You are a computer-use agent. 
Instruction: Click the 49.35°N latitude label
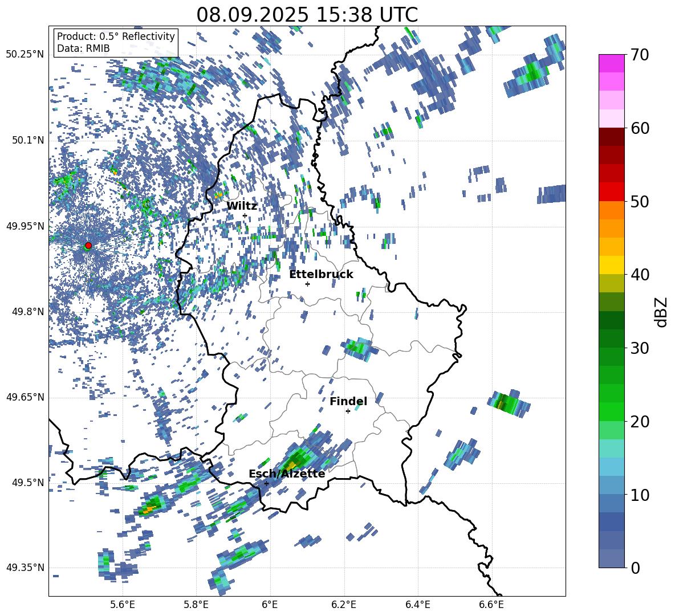pyautogui.click(x=25, y=568)
